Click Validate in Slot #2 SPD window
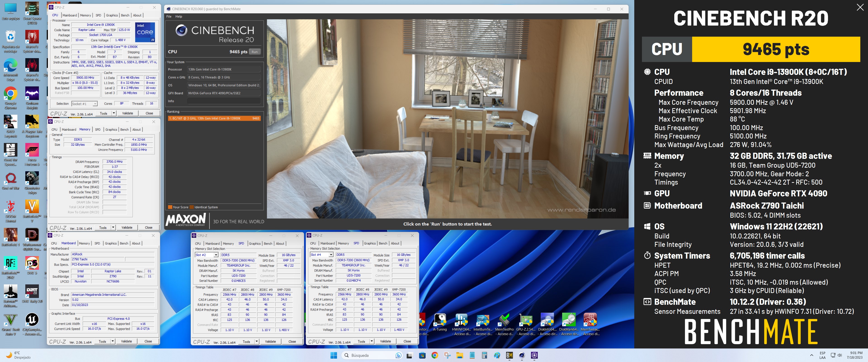Image resolution: width=868 pixels, height=362 pixels. [271, 342]
